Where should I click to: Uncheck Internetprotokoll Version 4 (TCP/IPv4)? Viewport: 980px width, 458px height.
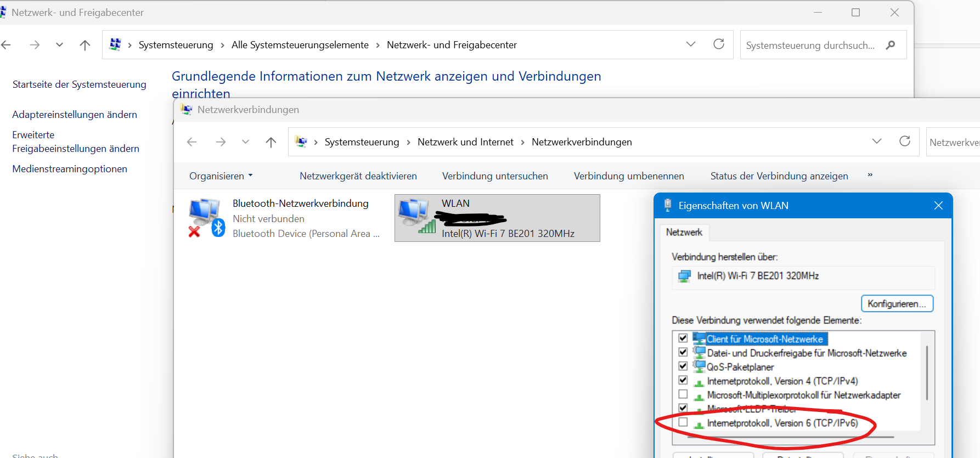coord(683,380)
